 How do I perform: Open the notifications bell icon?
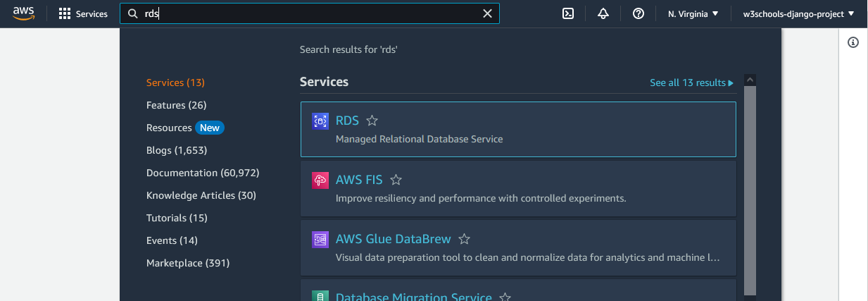click(x=603, y=14)
